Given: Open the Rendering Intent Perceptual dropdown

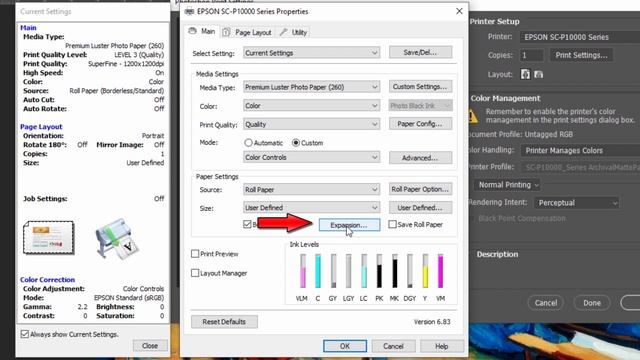Looking at the screenshot, I should click(577, 202).
